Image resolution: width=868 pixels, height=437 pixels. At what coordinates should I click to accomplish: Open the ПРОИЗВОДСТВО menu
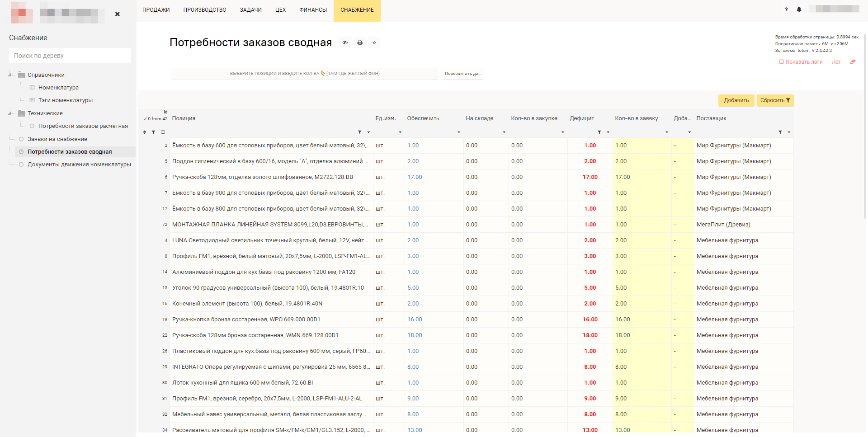tap(205, 10)
